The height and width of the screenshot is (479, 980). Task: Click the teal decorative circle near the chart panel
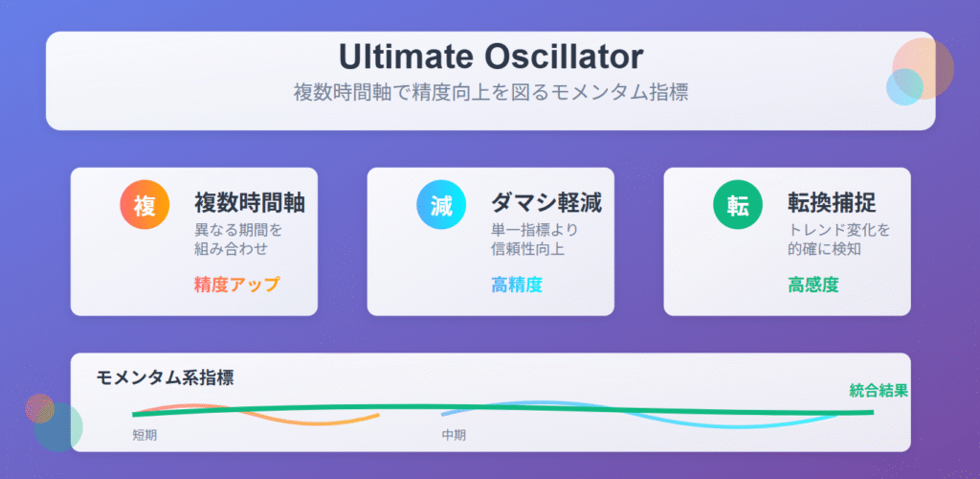point(58,427)
